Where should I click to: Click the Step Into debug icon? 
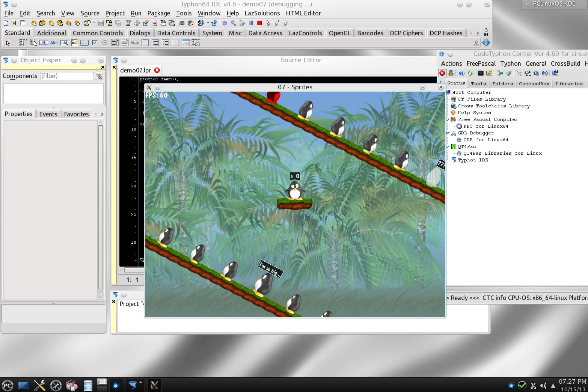pyautogui.click(x=268, y=23)
